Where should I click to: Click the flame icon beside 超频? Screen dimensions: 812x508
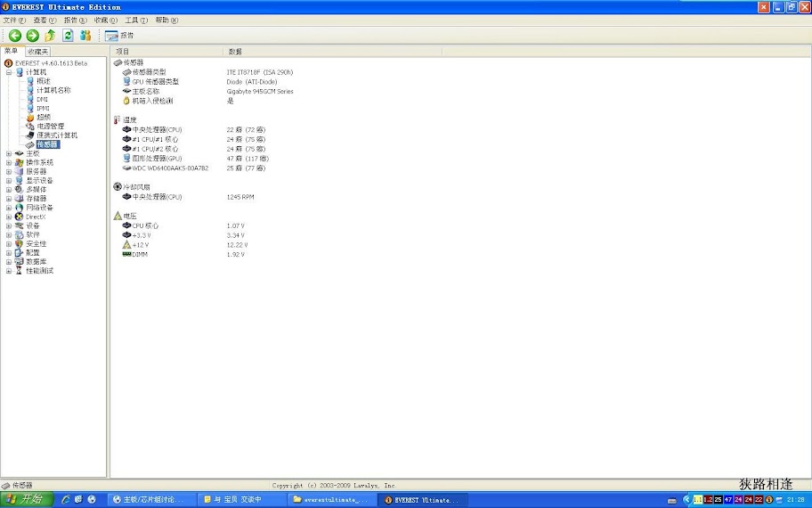[x=30, y=118]
